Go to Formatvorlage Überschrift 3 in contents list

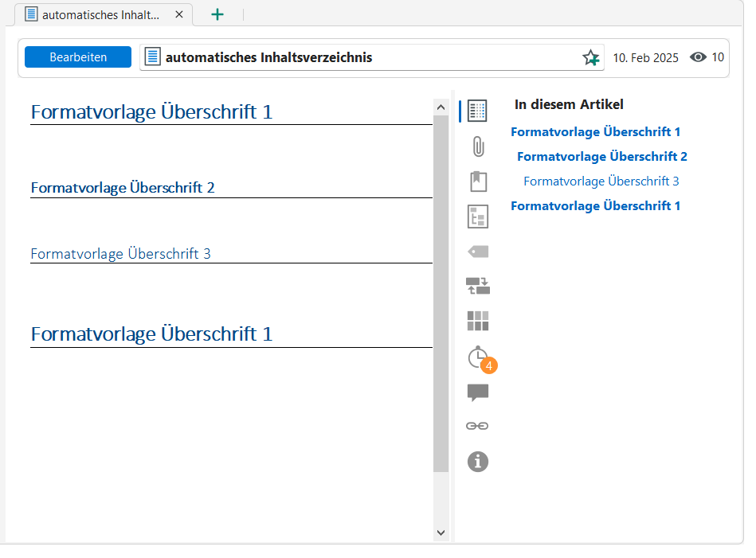601,181
